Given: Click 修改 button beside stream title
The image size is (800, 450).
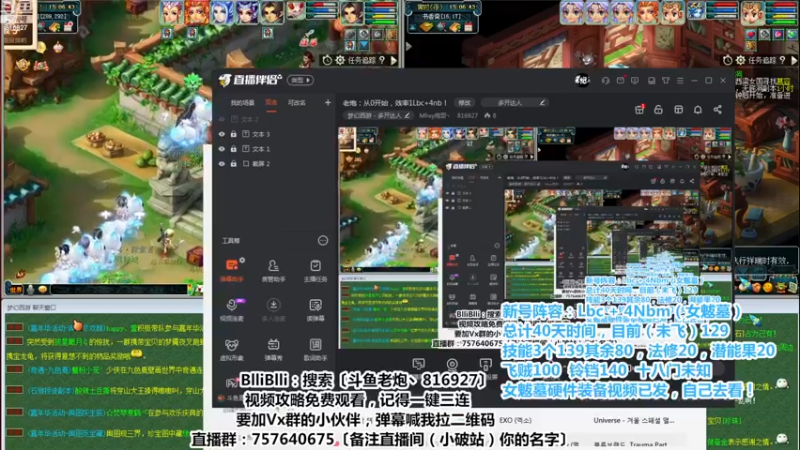Looking at the screenshot, I should (464, 103).
